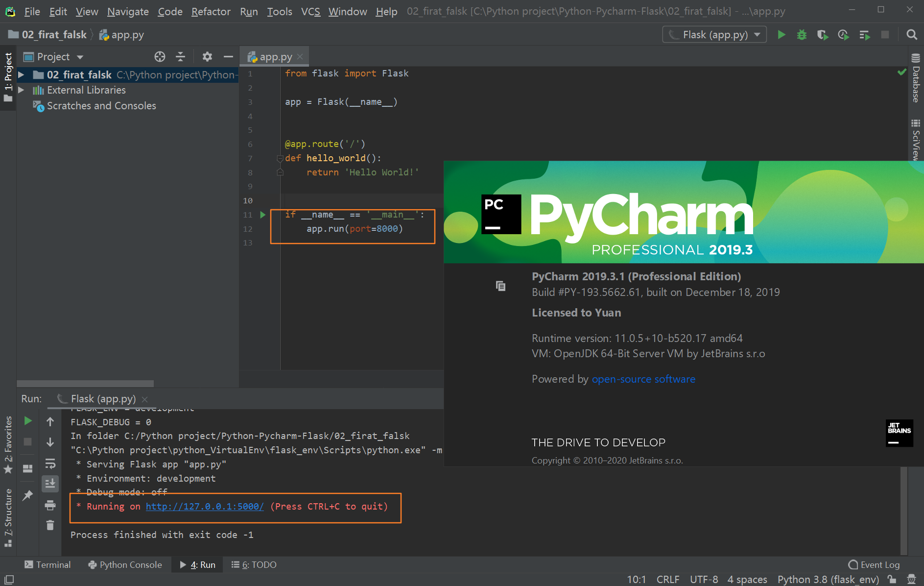Image resolution: width=924 pixels, height=586 pixels.
Task: Click the run gutter arrow on line 11
Action: click(263, 215)
